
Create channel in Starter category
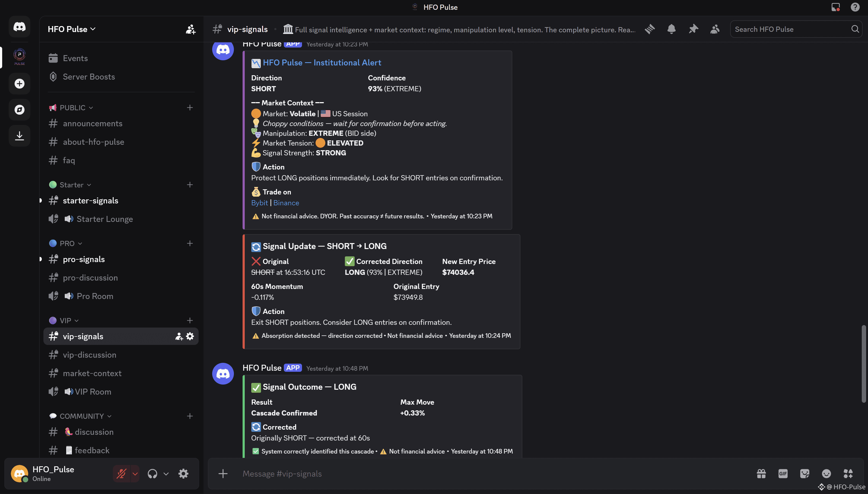pos(190,185)
